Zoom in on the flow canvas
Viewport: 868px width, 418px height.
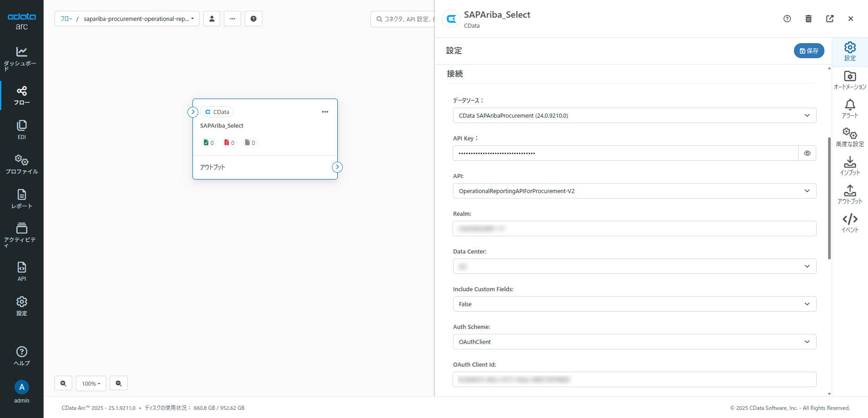[63, 383]
